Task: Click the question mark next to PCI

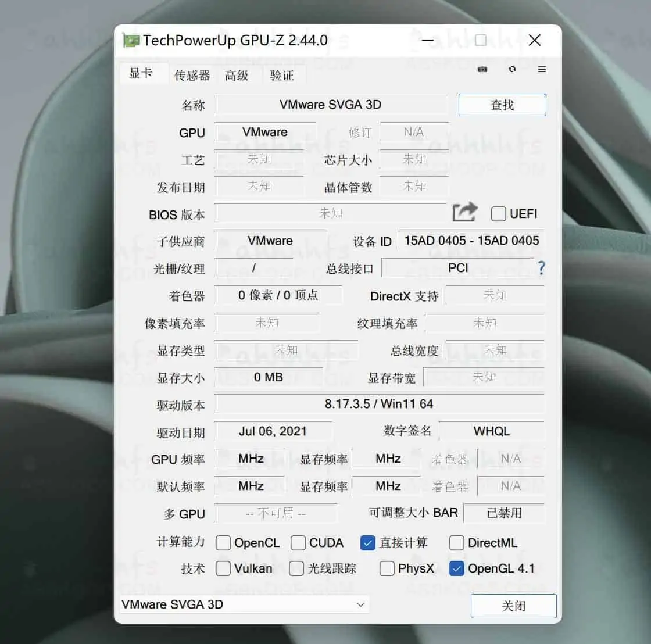Action: click(x=541, y=268)
